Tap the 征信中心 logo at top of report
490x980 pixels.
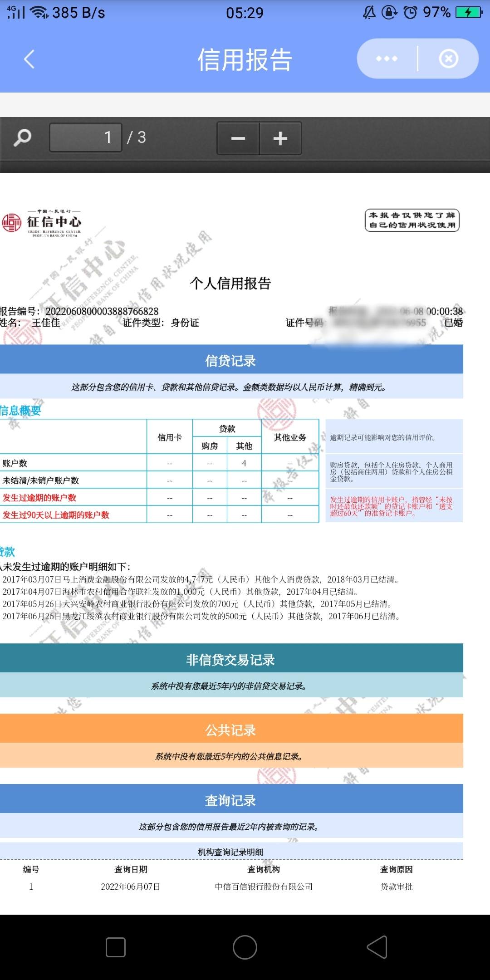42,223
